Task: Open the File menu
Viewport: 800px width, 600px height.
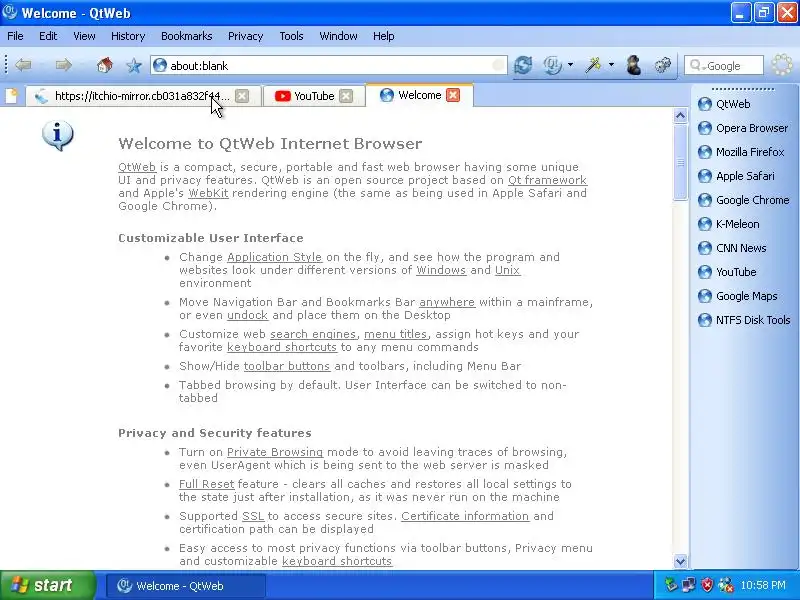Action: 15,36
